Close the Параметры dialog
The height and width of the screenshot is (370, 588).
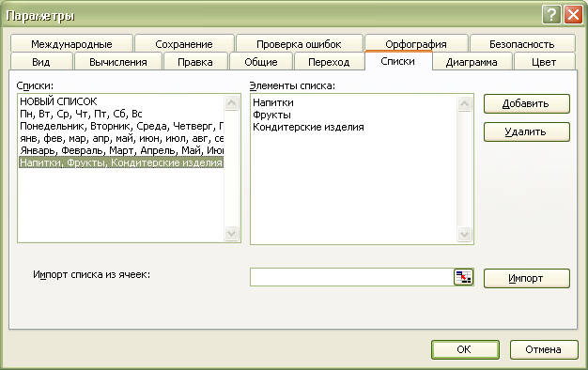pos(573,15)
